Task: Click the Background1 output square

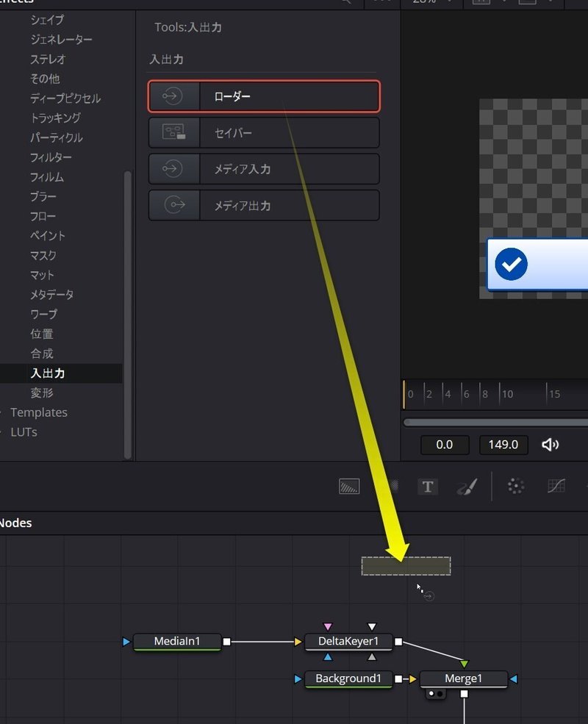Action: point(398,678)
